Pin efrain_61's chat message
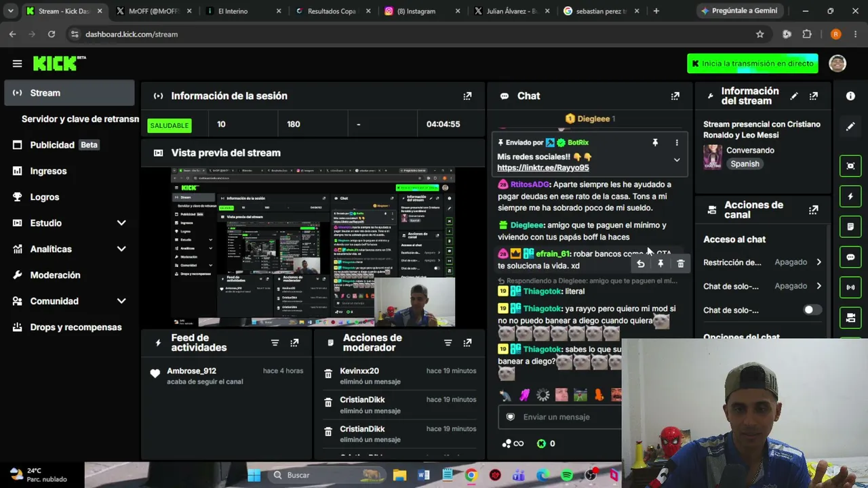Viewport: 868px width, 488px height. pyautogui.click(x=660, y=264)
